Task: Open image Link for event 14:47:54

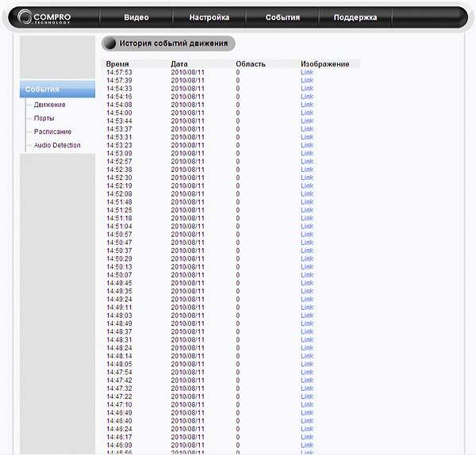Action: coord(307,373)
